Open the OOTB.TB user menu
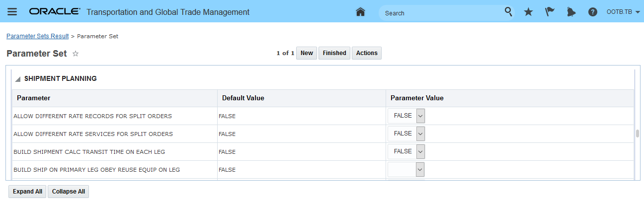644x200 pixels. [623, 12]
